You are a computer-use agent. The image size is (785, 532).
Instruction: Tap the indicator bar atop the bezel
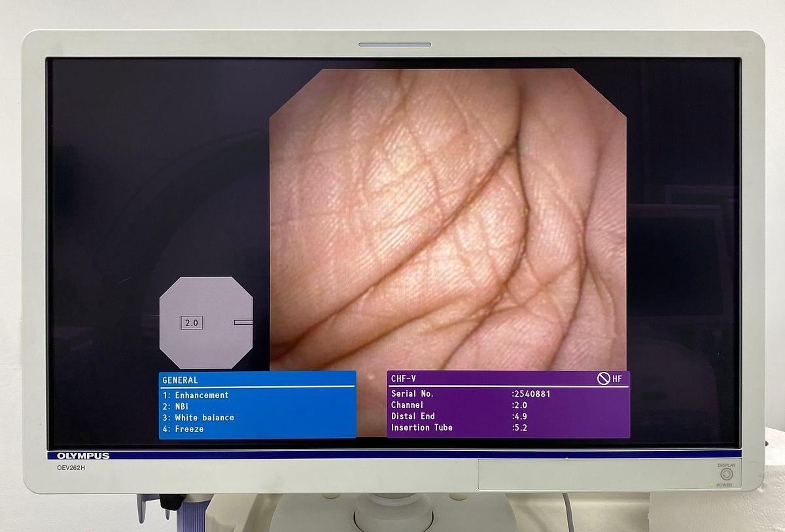[x=394, y=44]
